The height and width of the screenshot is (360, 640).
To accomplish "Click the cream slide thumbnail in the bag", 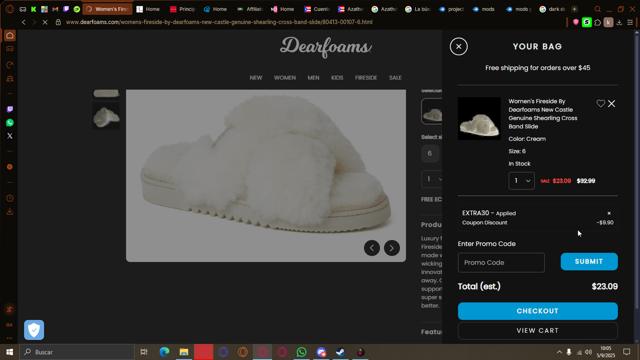I will point(479,118).
